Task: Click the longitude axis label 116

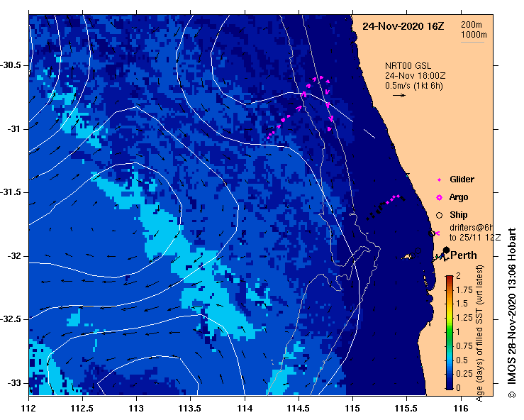Action: click(x=461, y=409)
